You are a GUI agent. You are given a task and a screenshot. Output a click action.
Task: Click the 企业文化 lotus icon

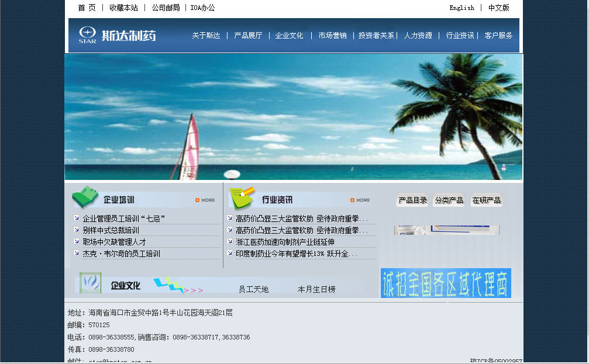[x=91, y=283]
